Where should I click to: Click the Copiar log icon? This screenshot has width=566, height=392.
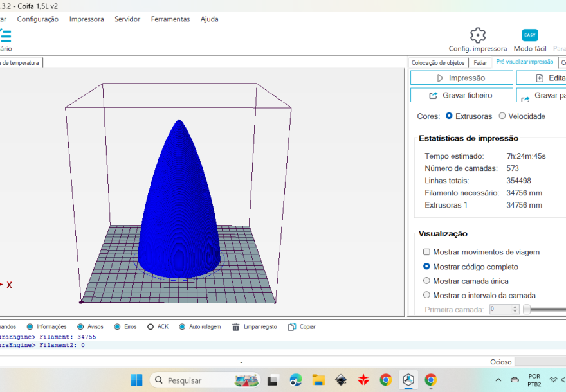click(x=291, y=326)
